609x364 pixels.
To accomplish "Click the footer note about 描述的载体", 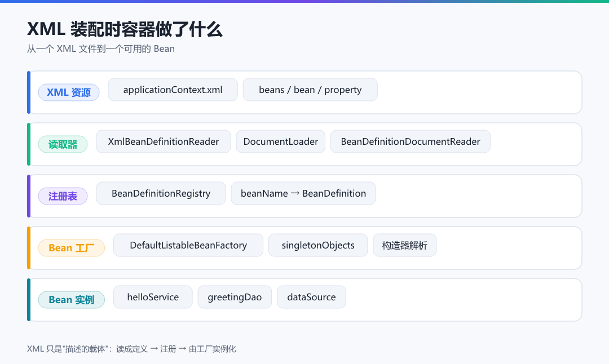I will tap(131, 349).
